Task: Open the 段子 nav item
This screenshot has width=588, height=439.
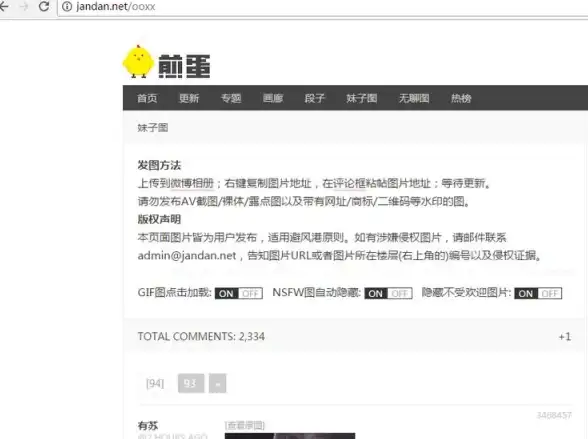Action: (x=315, y=98)
